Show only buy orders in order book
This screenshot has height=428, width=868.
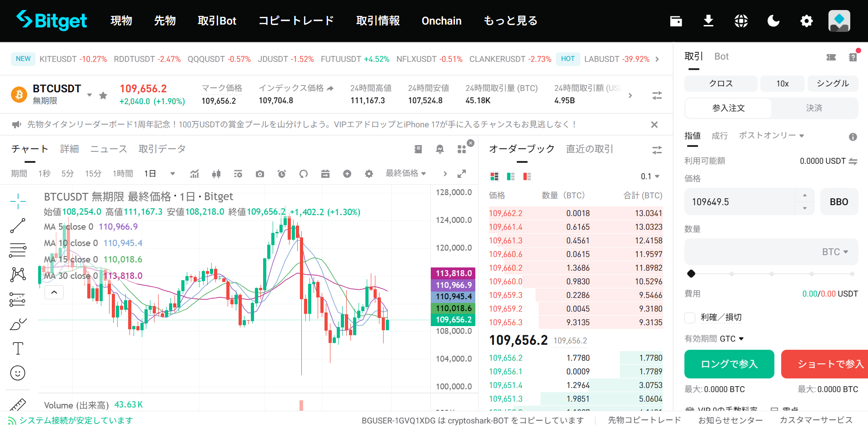(x=511, y=176)
